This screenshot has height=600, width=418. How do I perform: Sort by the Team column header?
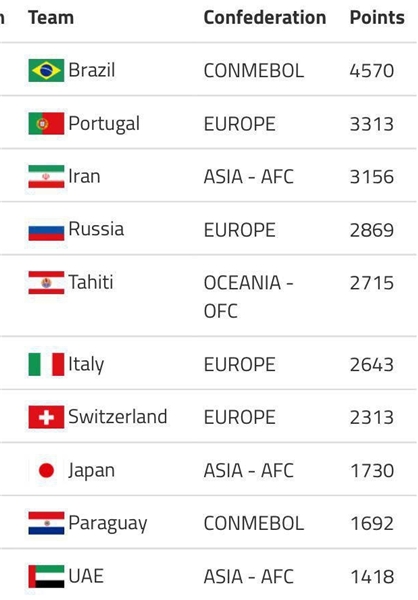pos(51,18)
